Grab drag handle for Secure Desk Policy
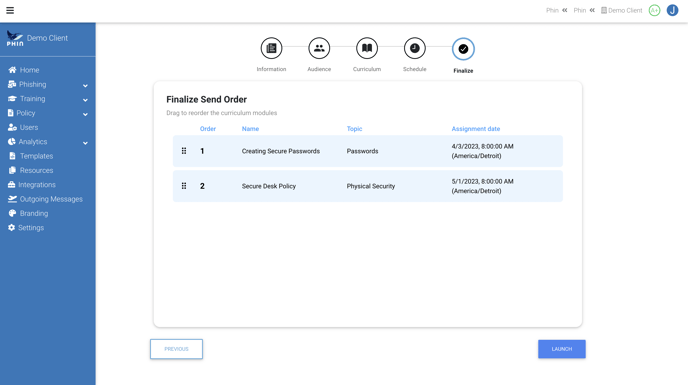The height and width of the screenshot is (385, 688). point(184,186)
